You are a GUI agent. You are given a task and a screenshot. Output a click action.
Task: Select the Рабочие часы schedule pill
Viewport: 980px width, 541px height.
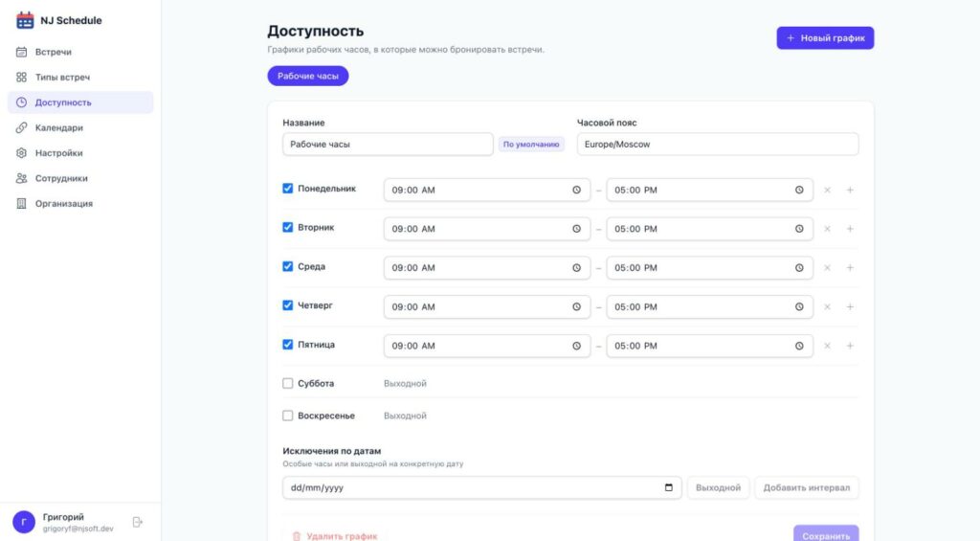click(x=308, y=76)
